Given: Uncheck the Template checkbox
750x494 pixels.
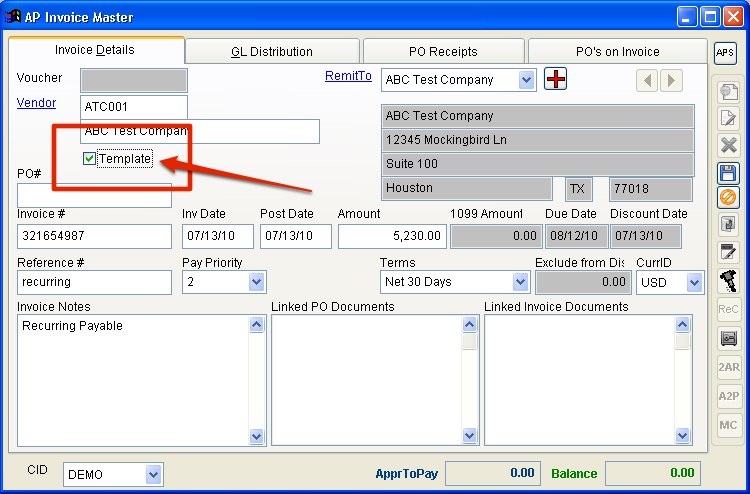Looking at the screenshot, I should point(90,159).
